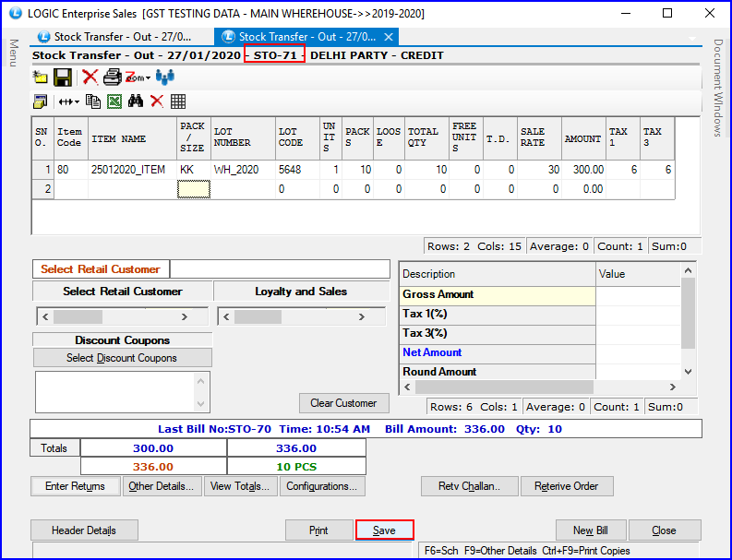
Task: Click the printer icon in toolbar
Action: (x=112, y=77)
